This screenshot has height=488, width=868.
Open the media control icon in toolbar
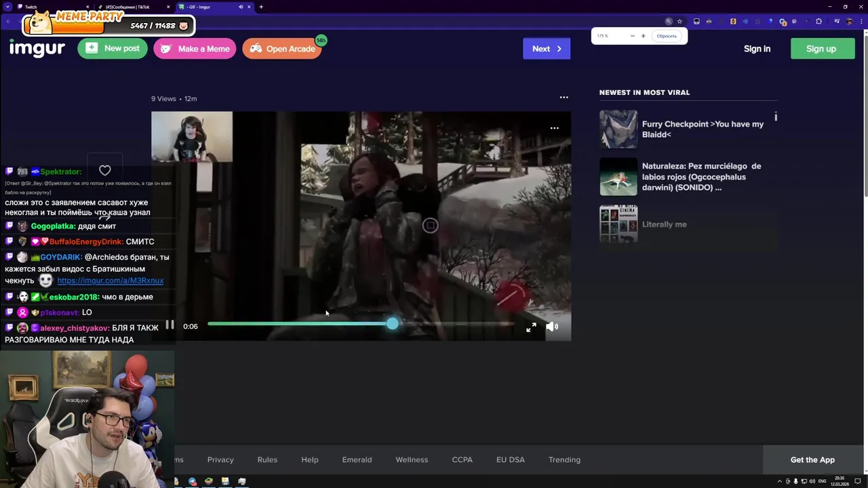click(x=837, y=22)
